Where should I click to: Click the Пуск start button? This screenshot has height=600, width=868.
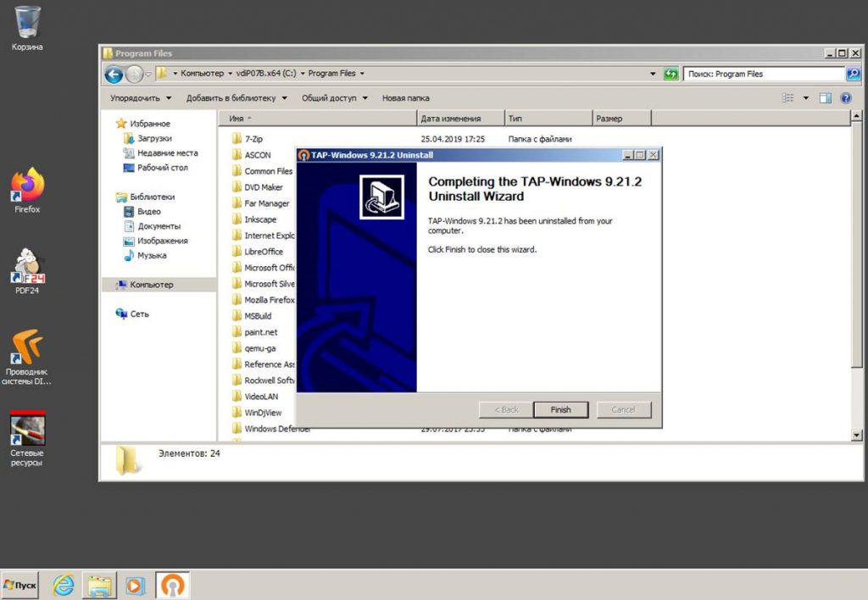click(x=20, y=585)
